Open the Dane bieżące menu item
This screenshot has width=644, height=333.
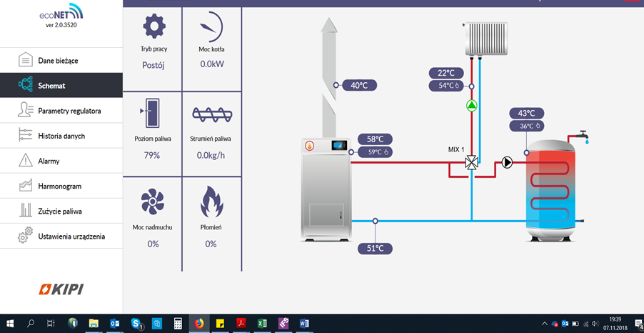click(x=58, y=61)
